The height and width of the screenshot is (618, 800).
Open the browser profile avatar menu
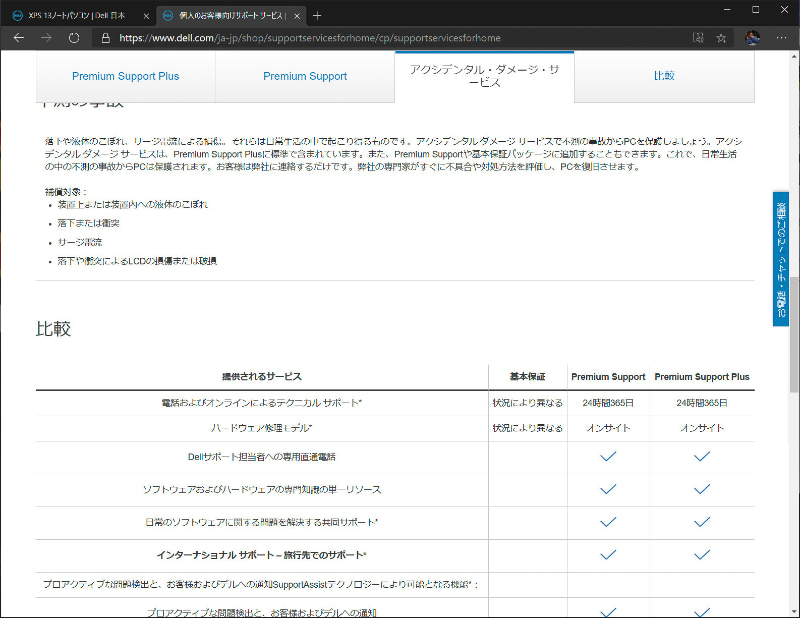coord(752,38)
